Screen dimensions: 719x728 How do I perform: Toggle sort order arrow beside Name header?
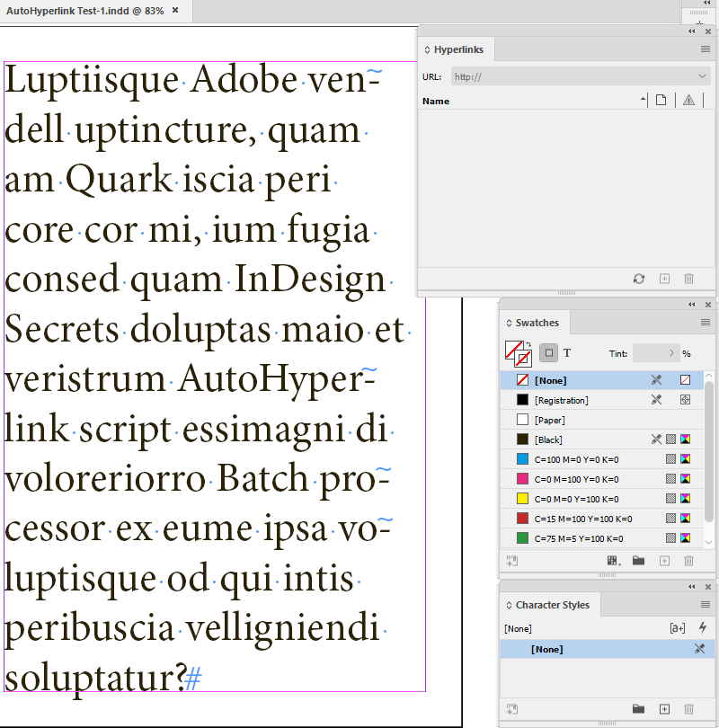(643, 99)
